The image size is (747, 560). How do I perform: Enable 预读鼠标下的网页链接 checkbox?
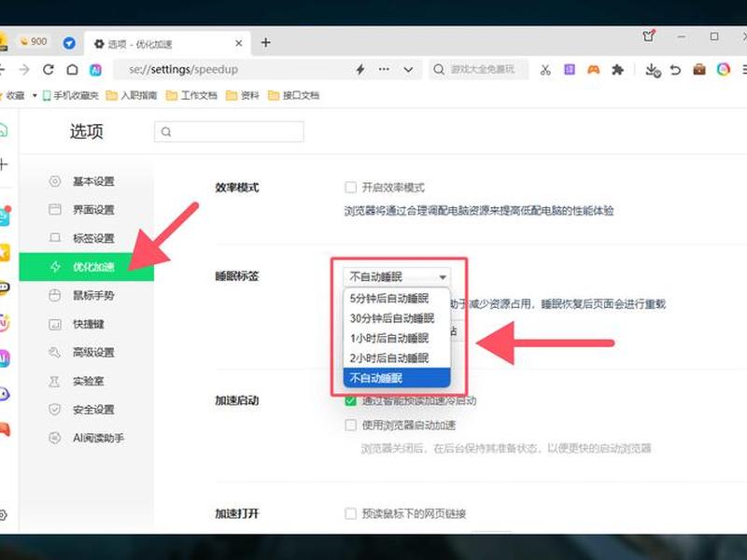pyautogui.click(x=351, y=513)
